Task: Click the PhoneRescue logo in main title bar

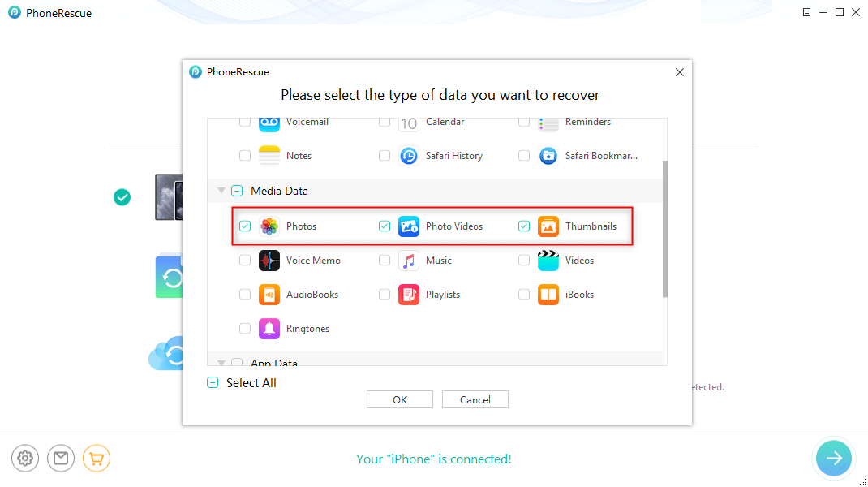Action: pyautogui.click(x=15, y=12)
